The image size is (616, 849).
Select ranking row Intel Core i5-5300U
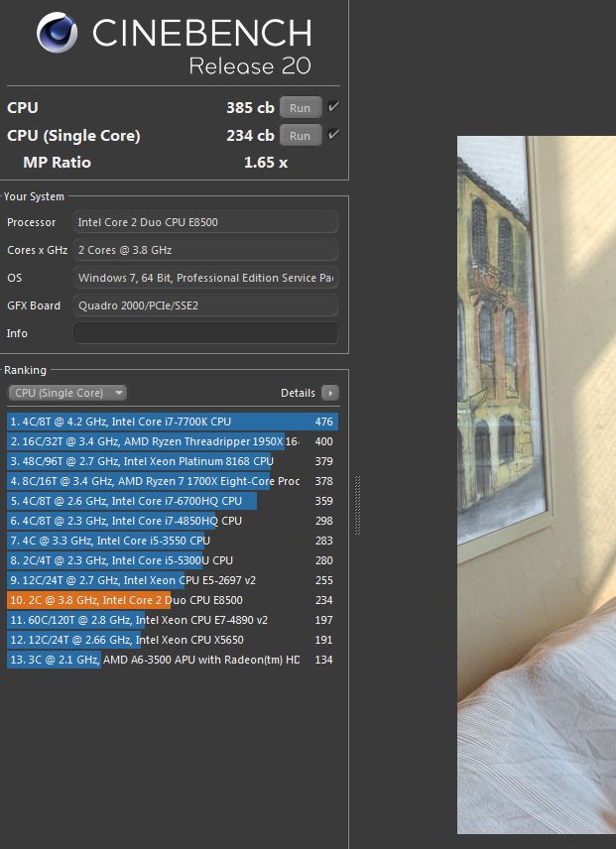click(x=173, y=560)
